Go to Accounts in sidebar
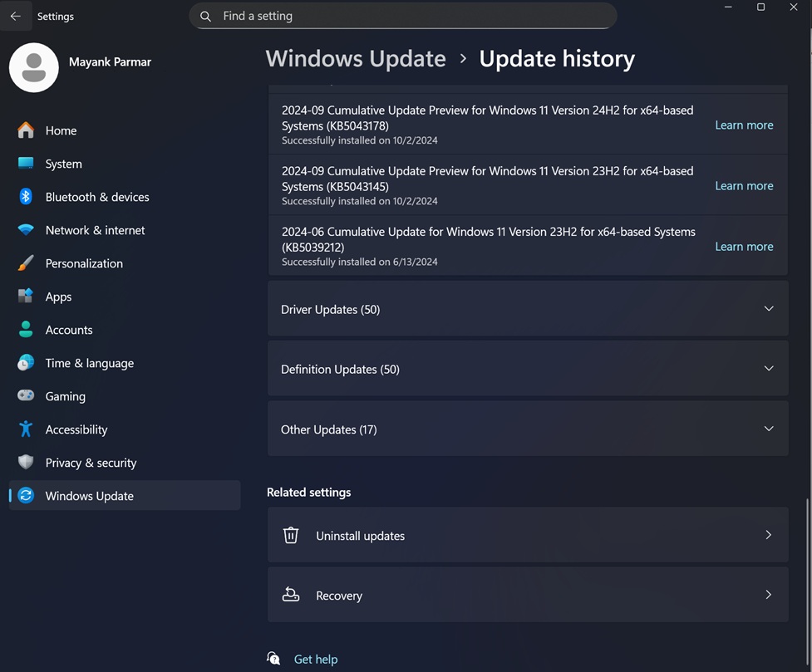This screenshot has width=812, height=672. point(69,330)
